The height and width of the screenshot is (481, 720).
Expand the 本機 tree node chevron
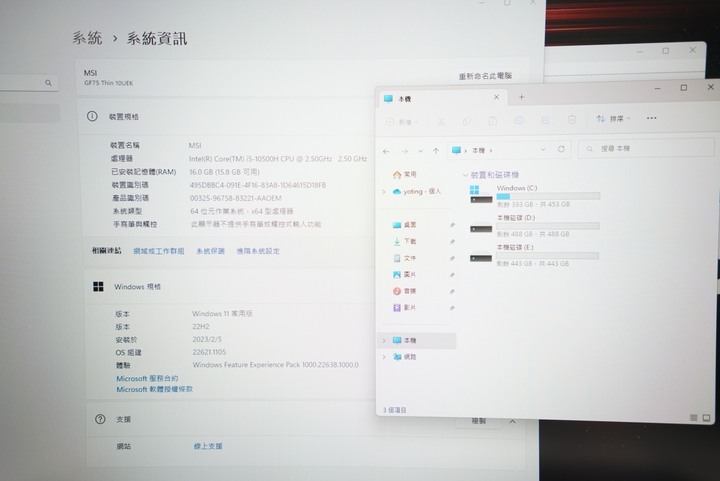(384, 341)
